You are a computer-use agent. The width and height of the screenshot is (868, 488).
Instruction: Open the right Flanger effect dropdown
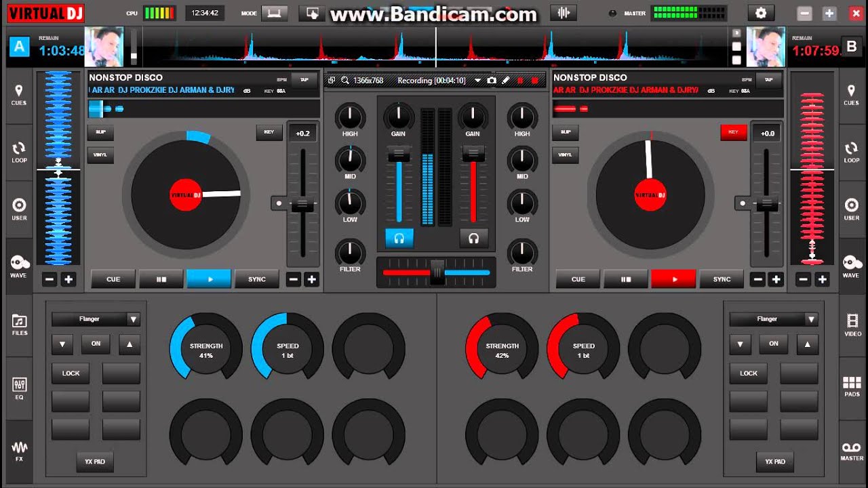click(x=811, y=319)
